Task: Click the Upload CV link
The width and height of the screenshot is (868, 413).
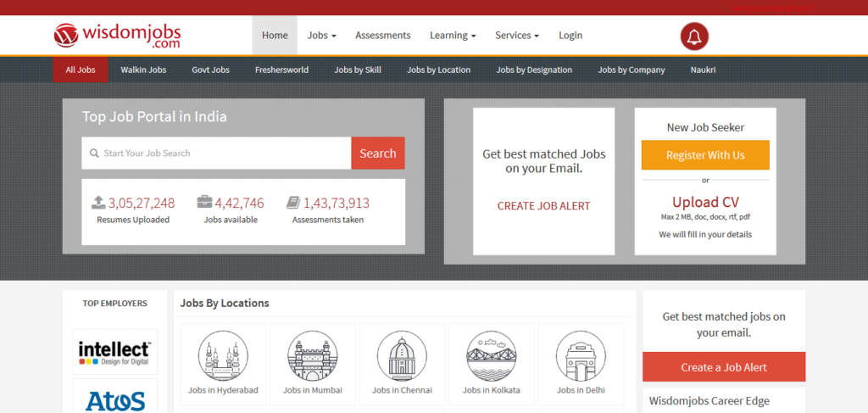Action: pos(705,202)
